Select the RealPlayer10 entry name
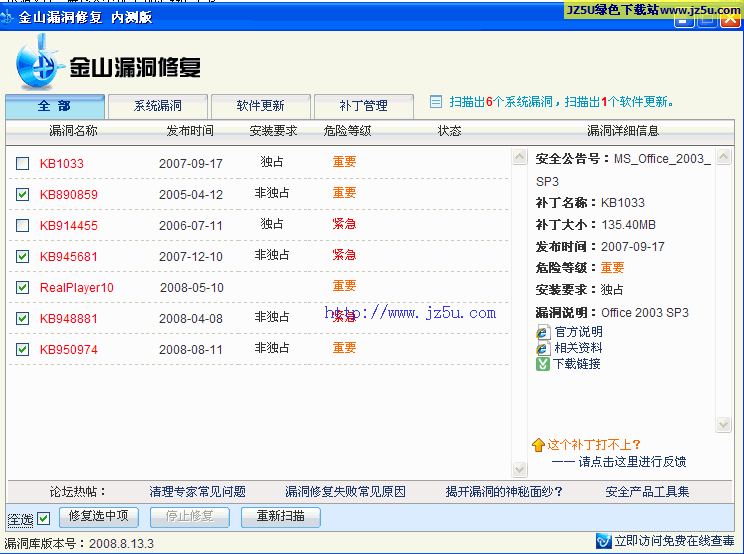 coord(77,287)
